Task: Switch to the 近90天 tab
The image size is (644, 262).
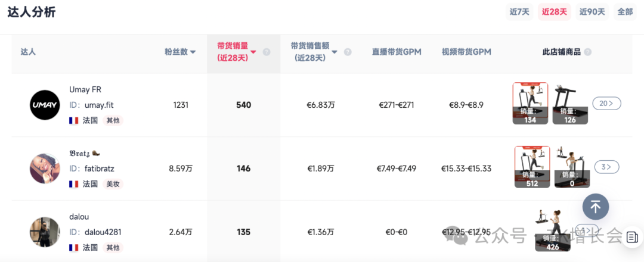Action: click(x=592, y=12)
